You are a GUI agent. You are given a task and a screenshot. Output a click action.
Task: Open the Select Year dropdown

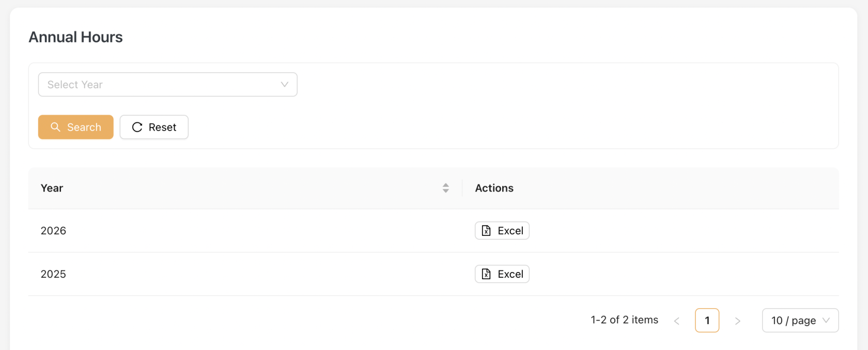pyautogui.click(x=168, y=85)
